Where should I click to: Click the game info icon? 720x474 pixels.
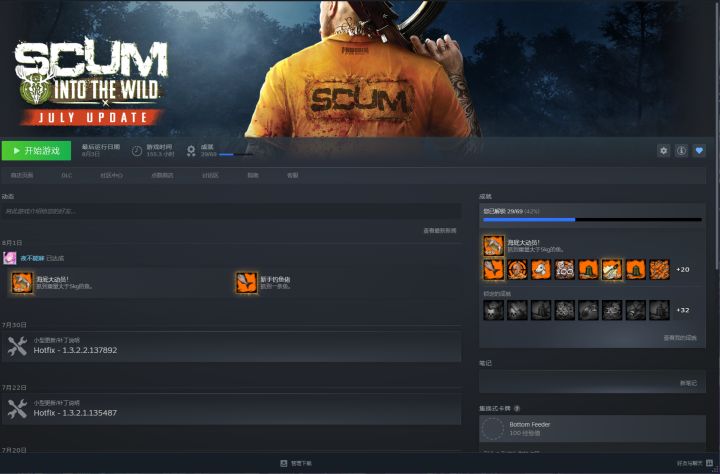coord(681,151)
